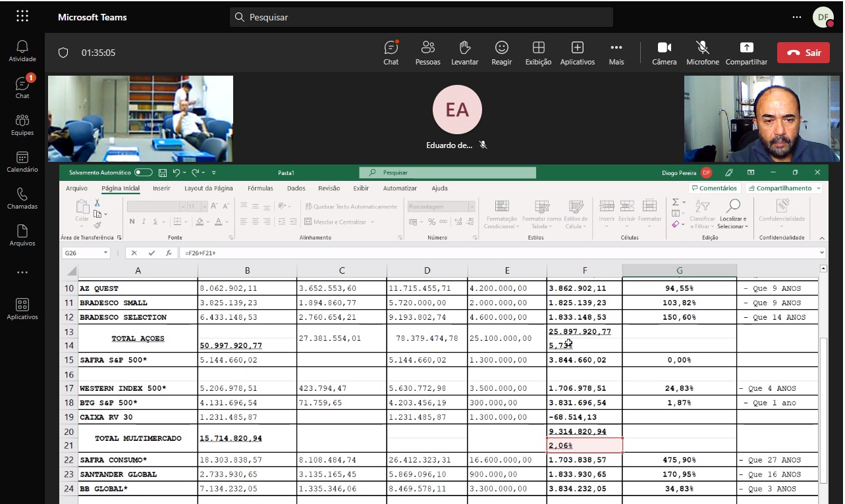Redo action in Excel quick access toolbar
This screenshot has width=845, height=504.
[196, 172]
